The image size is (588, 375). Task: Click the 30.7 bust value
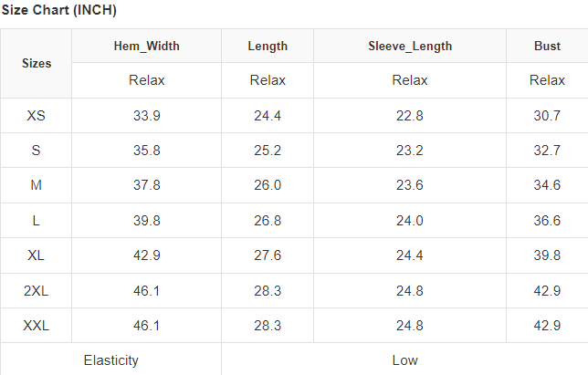coord(547,116)
